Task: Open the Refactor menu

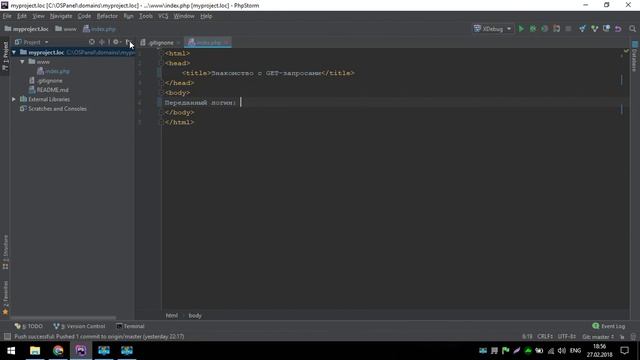Action: (x=107, y=16)
